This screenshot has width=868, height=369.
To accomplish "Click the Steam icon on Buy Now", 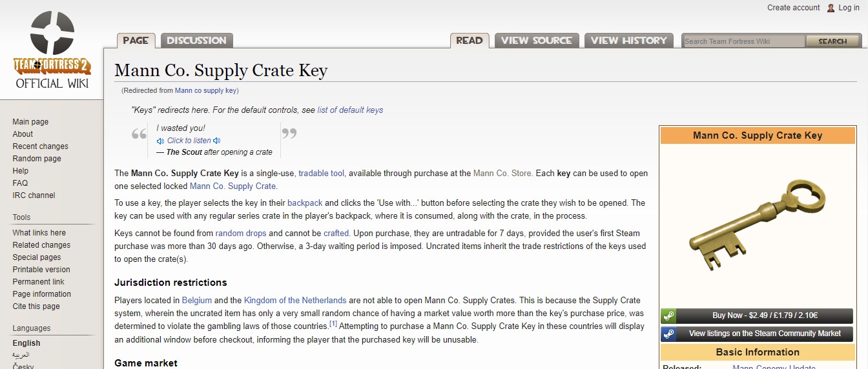I will pyautogui.click(x=668, y=316).
